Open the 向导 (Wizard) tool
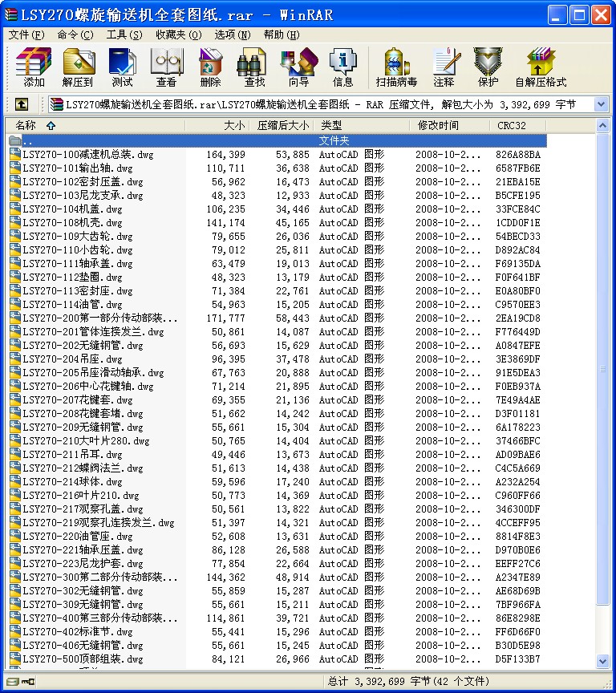Image resolution: width=616 pixels, height=693 pixels. pyautogui.click(x=299, y=67)
